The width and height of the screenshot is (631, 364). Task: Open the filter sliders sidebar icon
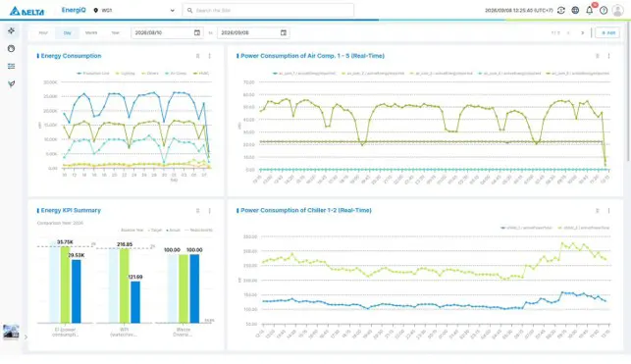pyautogui.click(x=11, y=66)
